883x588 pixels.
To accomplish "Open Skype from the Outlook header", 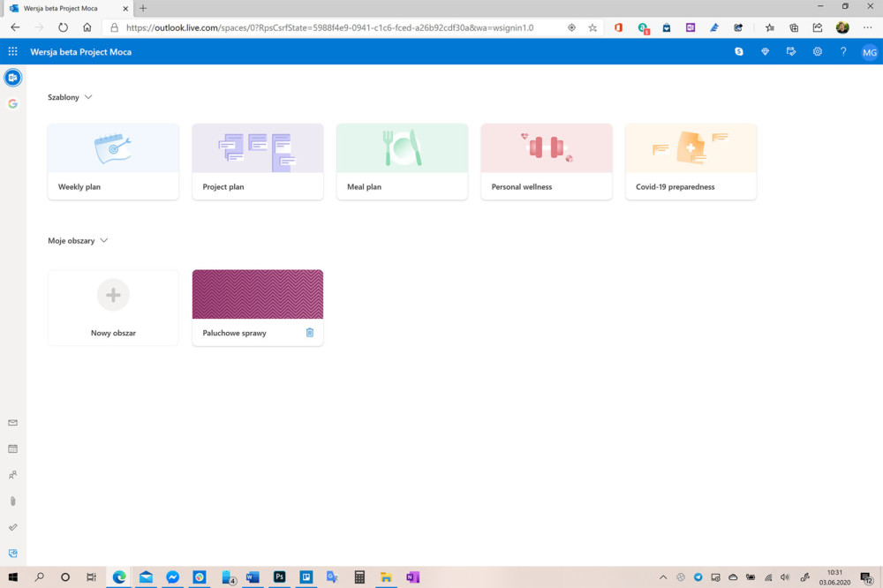I will pos(739,51).
